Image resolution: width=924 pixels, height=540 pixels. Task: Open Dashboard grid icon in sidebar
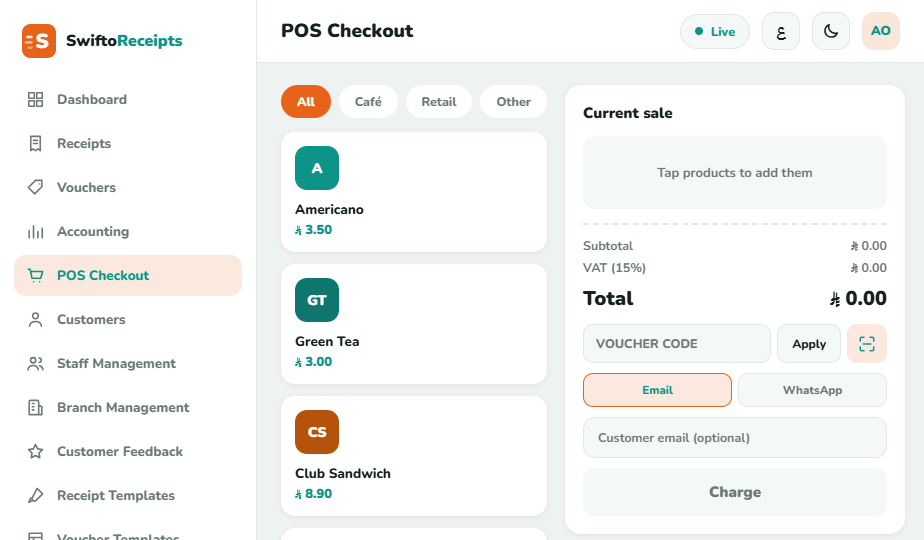click(35, 100)
